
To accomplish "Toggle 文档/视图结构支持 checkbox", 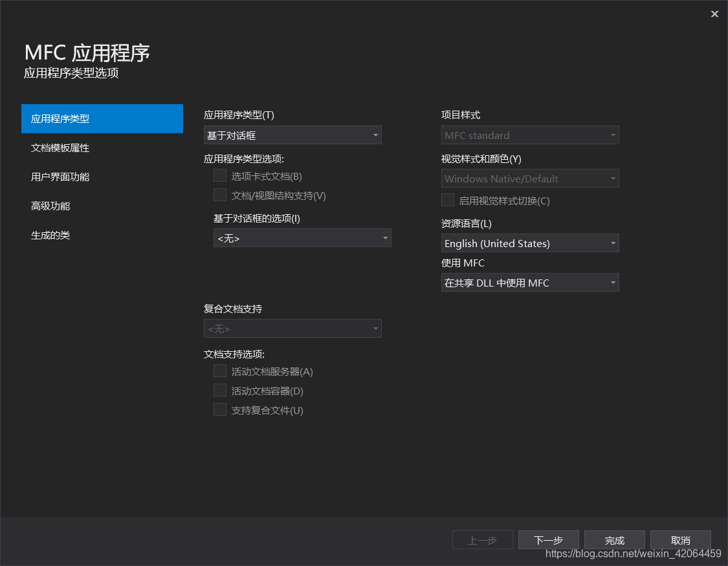I will (219, 195).
